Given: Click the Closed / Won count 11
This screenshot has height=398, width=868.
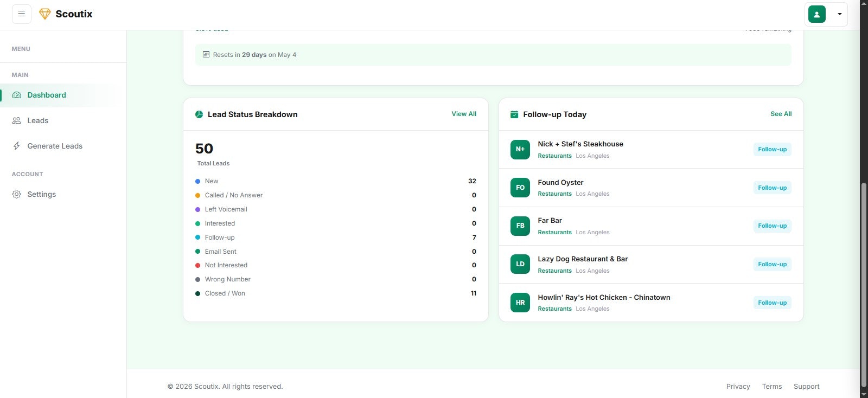Looking at the screenshot, I should click(473, 293).
